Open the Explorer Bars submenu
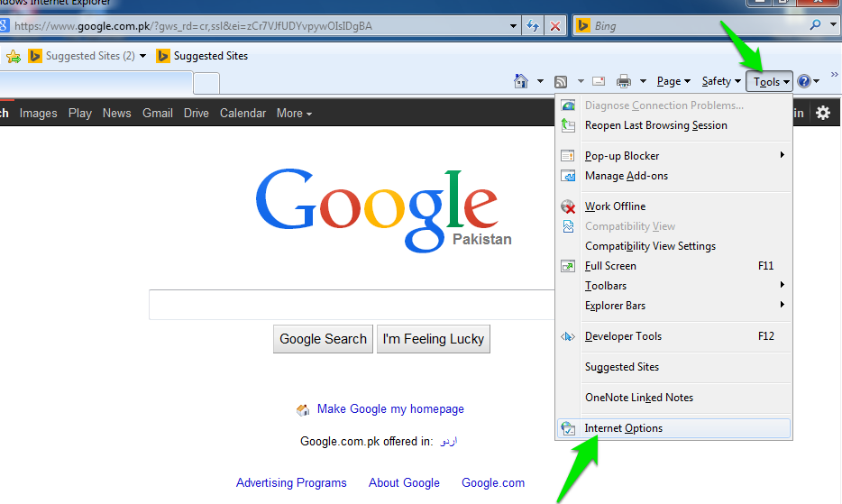The height and width of the screenshot is (504, 842). tap(674, 306)
